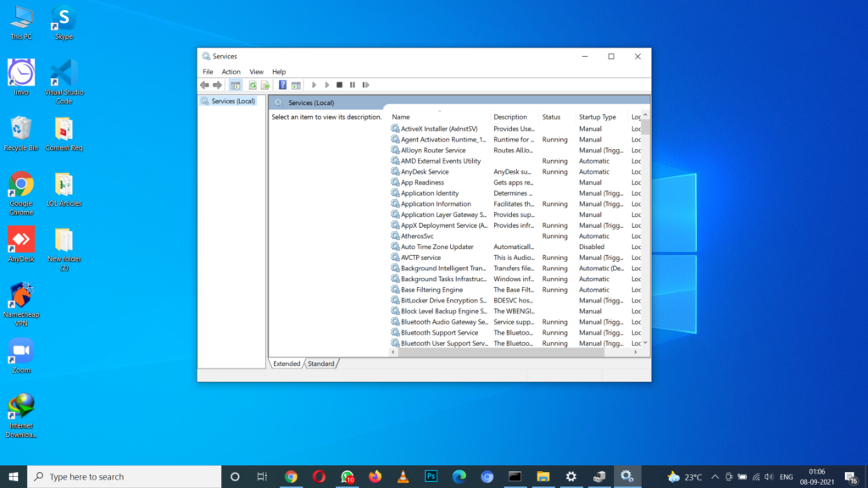This screenshot has width=868, height=488.
Task: Click the Stop Service square icon
Action: coord(340,85)
